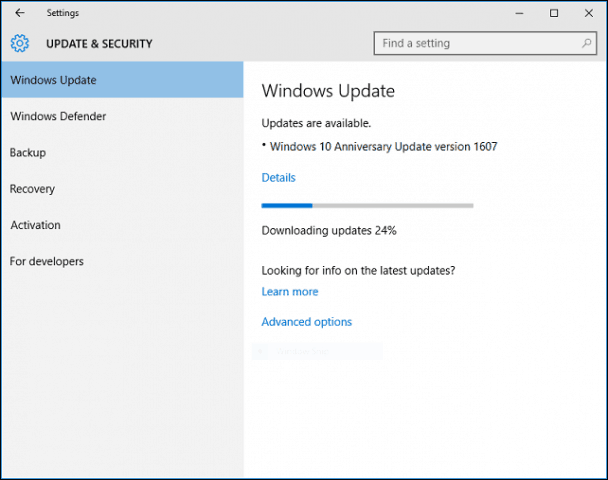Select Windows Update in sidebar
The width and height of the screenshot is (608, 480).
pyautogui.click(x=122, y=80)
